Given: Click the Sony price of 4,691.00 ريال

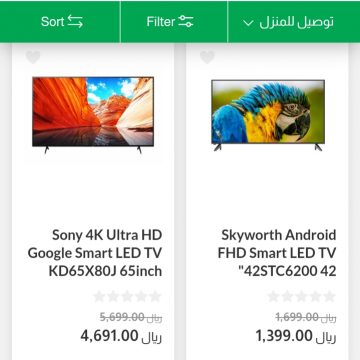Looking at the screenshot, I should (121, 336).
